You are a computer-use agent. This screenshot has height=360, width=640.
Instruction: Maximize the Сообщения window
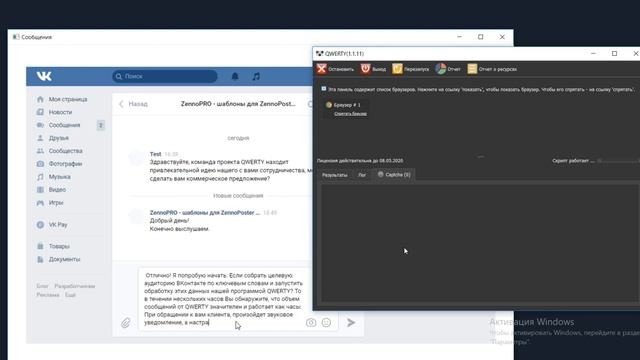pos(480,37)
